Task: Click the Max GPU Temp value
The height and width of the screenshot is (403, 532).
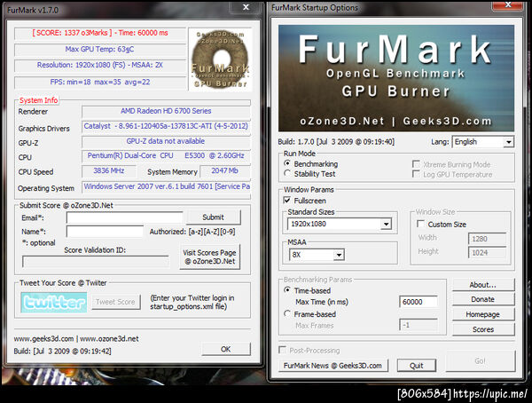Action: coord(99,50)
